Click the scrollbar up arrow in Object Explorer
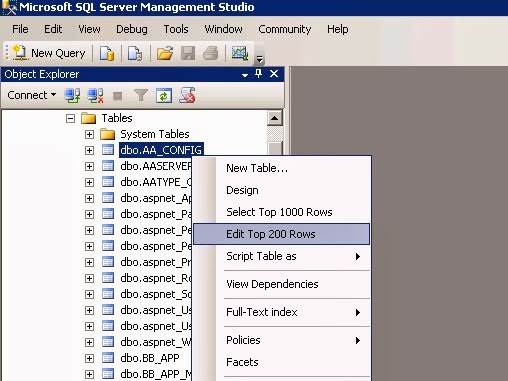The width and height of the screenshot is (508, 381). pos(275,118)
